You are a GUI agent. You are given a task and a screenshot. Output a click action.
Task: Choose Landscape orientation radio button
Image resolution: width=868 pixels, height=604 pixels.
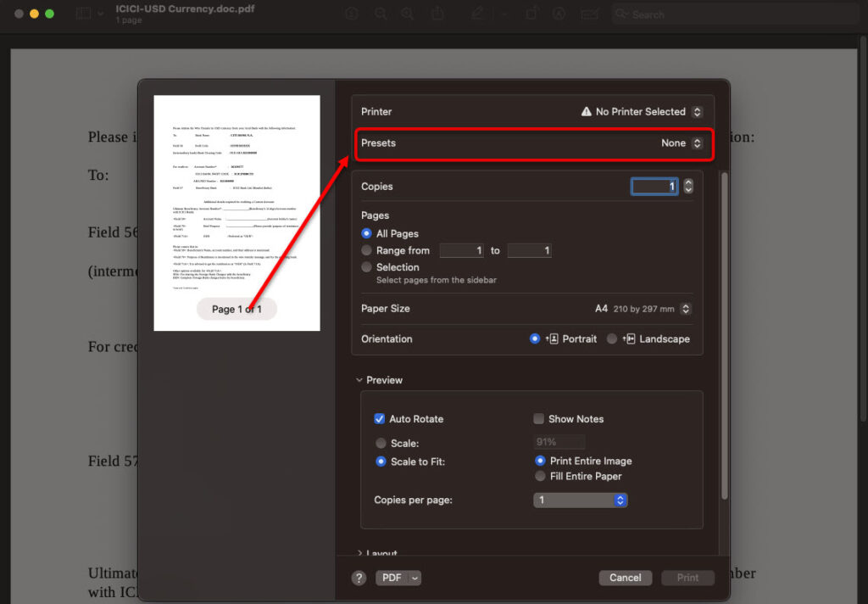click(612, 338)
